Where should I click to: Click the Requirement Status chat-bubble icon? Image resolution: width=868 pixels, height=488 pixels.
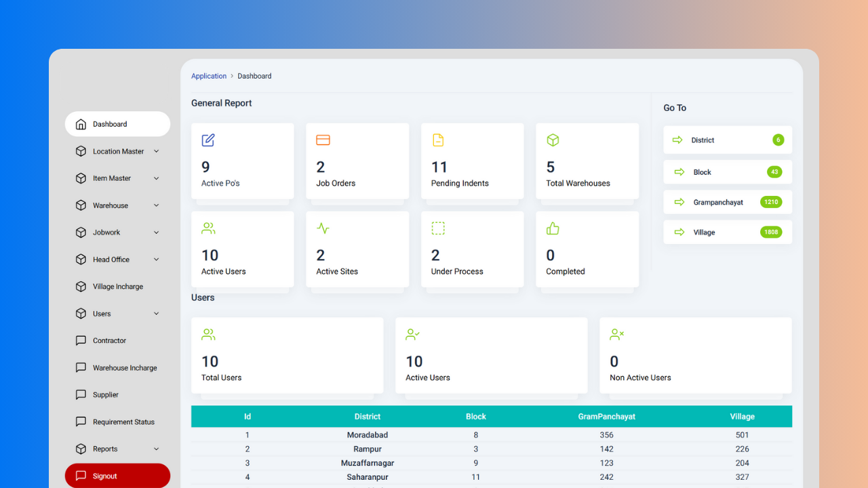click(81, 422)
